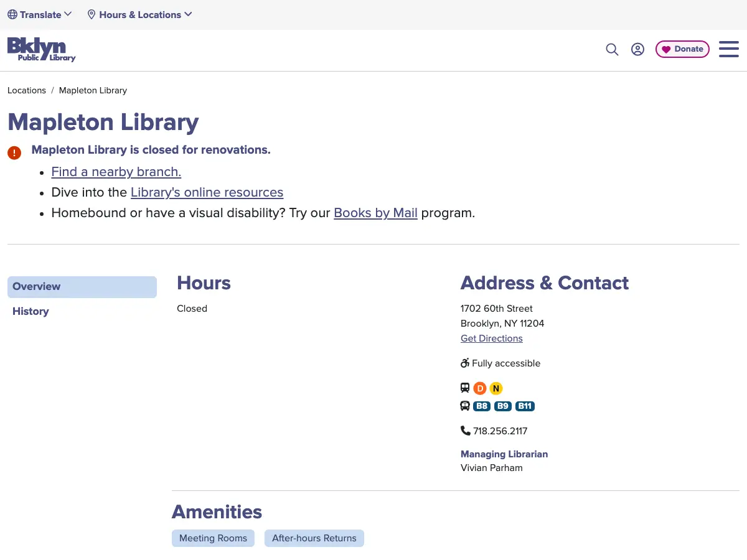Click the After-hours Returns amenity tag
Viewport: 747px width, 560px height.
point(314,538)
